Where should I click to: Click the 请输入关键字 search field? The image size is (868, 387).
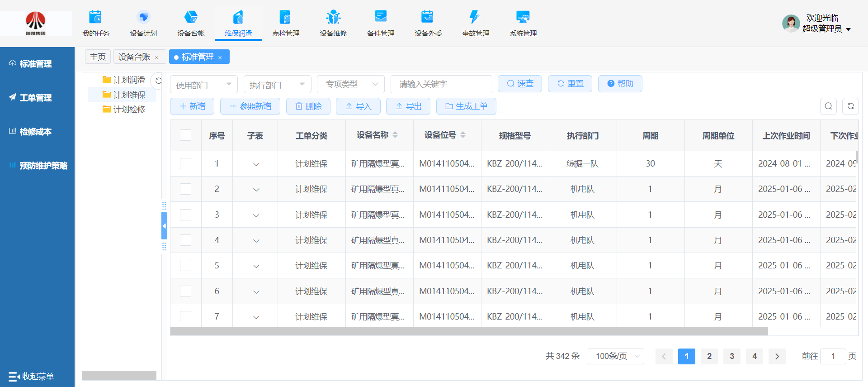click(x=441, y=84)
